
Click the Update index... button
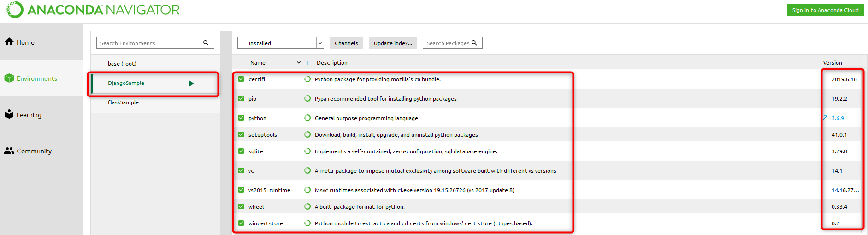point(393,43)
